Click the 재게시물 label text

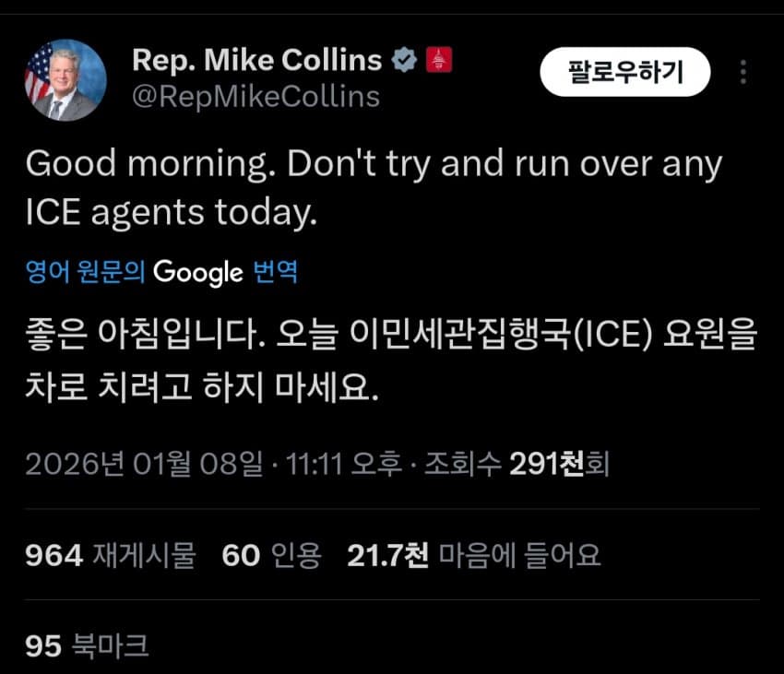(x=144, y=555)
